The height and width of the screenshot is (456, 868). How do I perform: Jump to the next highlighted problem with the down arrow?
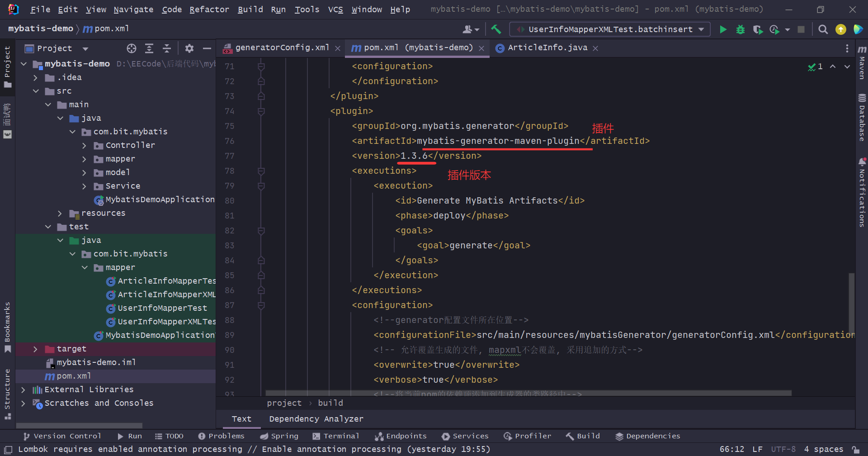click(x=847, y=66)
